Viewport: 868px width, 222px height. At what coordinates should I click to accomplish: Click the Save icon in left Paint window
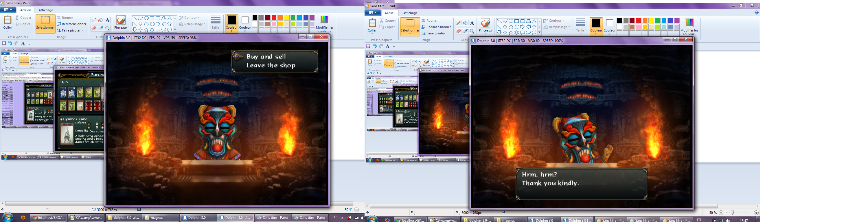click(4, 43)
